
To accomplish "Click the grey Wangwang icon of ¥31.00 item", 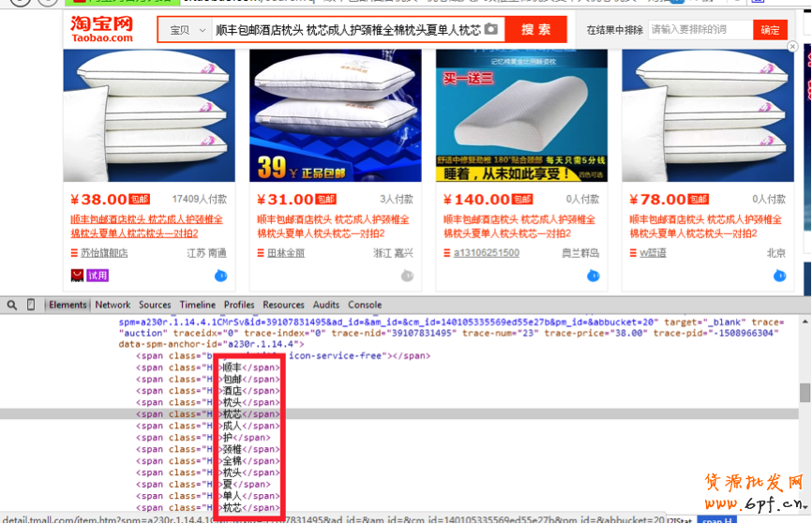I will (x=408, y=276).
